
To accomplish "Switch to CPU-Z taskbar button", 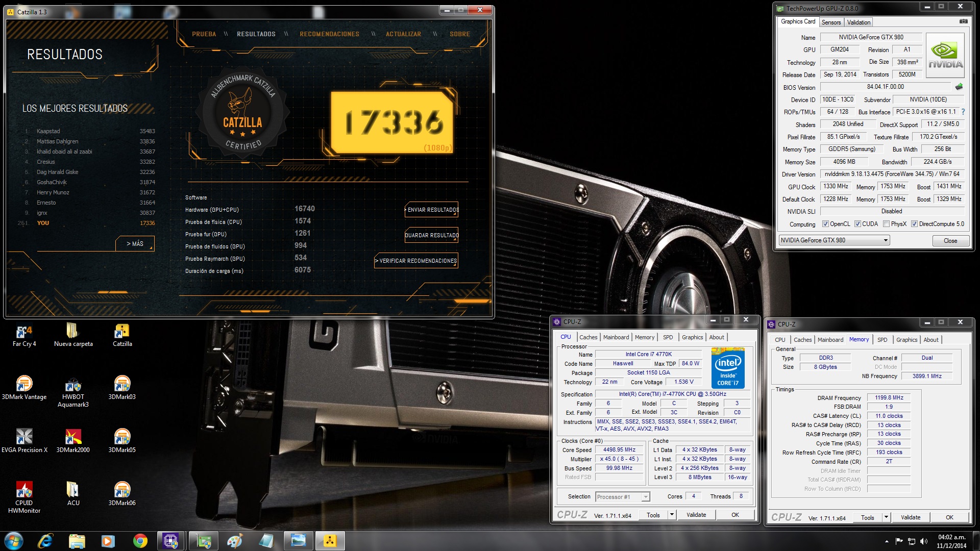I will 171,541.
